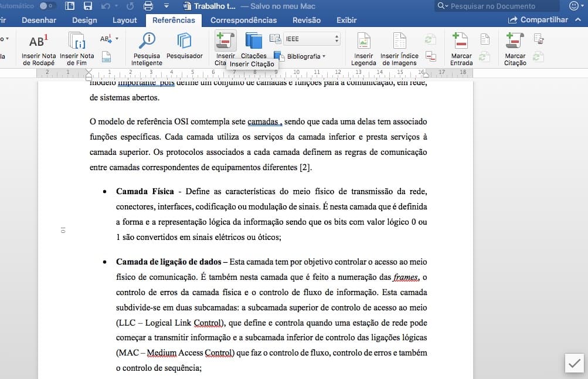Click the Inserir Índice de Imagens icon
The width and height of the screenshot is (588, 379).
[399, 47]
